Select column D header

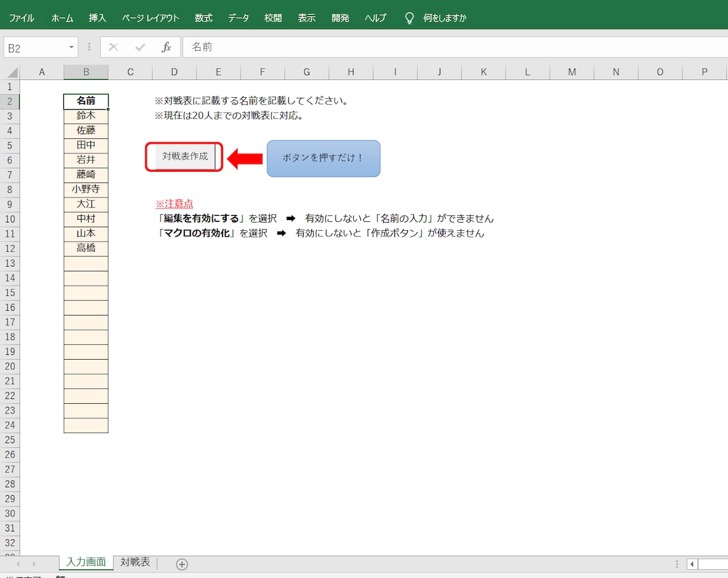pyautogui.click(x=174, y=72)
